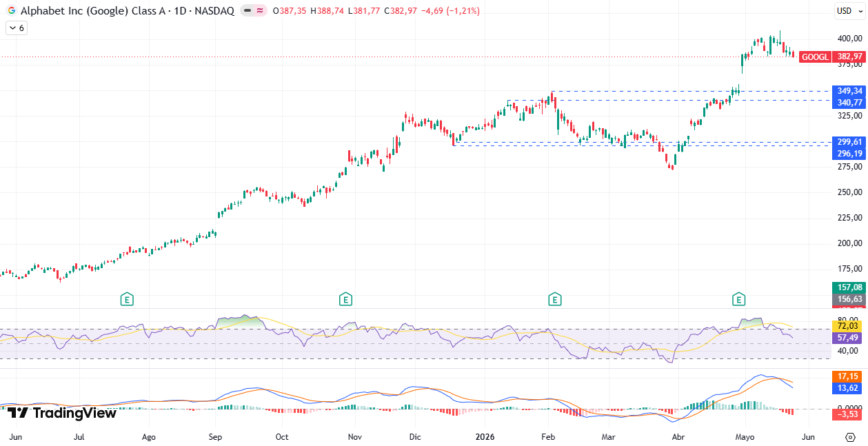The height and width of the screenshot is (446, 868).
Task: Click the Oct label on time axis
Action: (x=281, y=437)
